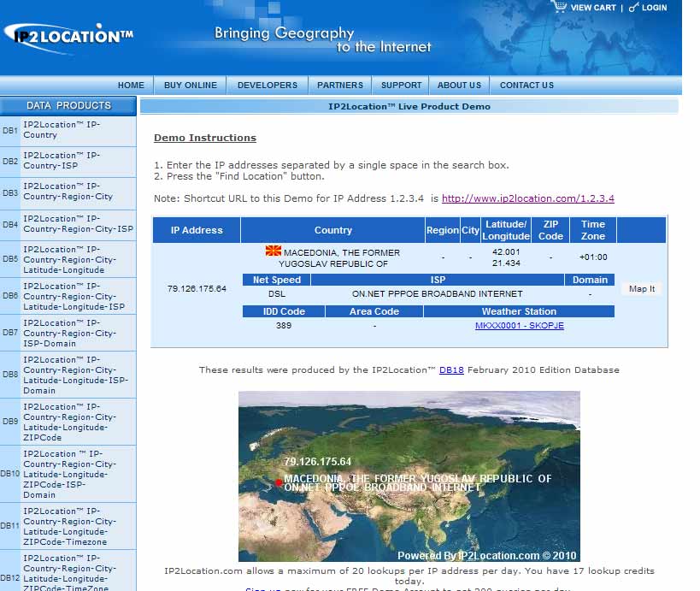
Task: Select DB4 IP-Country-Region-City-ISP product
Action: 68,225
